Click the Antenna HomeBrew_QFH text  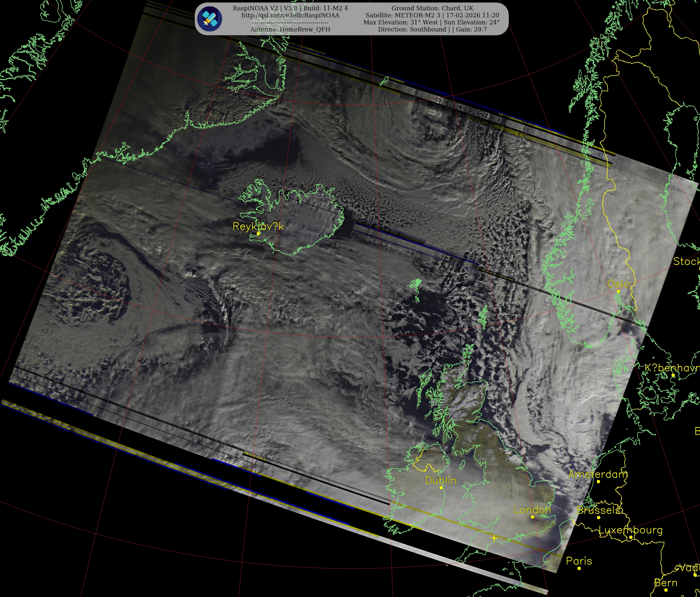(290, 29)
